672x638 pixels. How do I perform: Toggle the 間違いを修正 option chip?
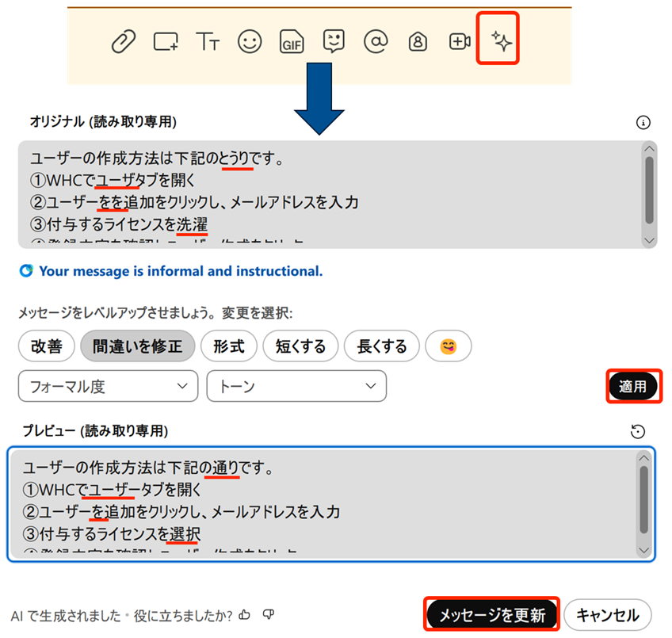point(137,346)
